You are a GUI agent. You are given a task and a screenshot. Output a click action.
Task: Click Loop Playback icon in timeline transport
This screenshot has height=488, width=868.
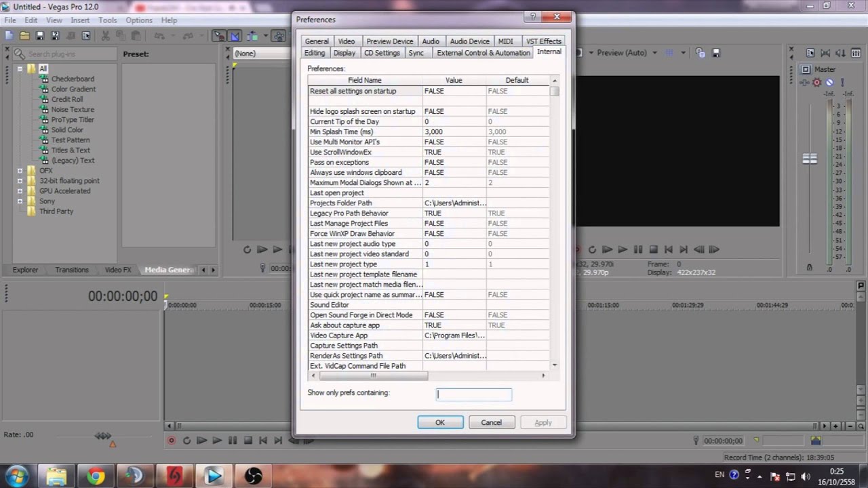tap(186, 441)
